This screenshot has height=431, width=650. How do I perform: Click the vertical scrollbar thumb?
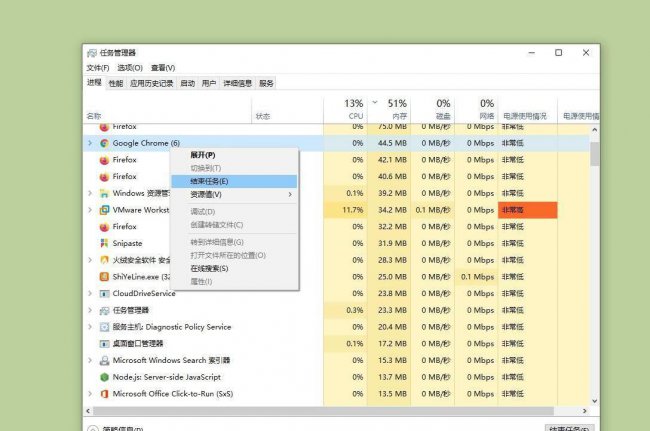click(595, 154)
